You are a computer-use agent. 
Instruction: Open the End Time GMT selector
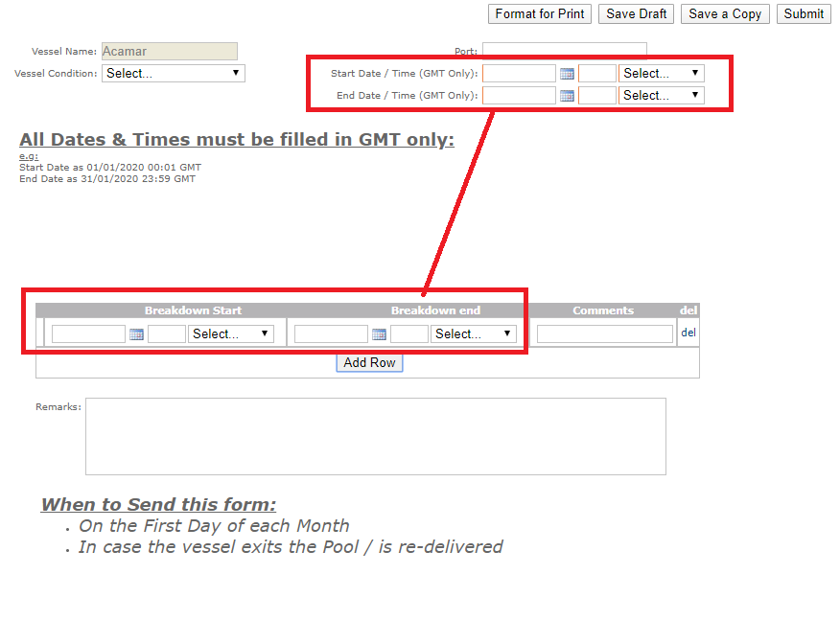coord(661,95)
